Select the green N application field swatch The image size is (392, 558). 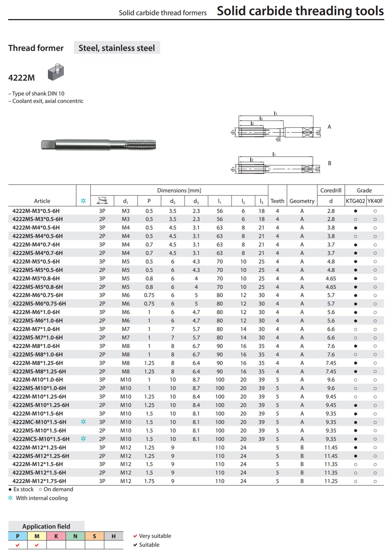click(75, 536)
